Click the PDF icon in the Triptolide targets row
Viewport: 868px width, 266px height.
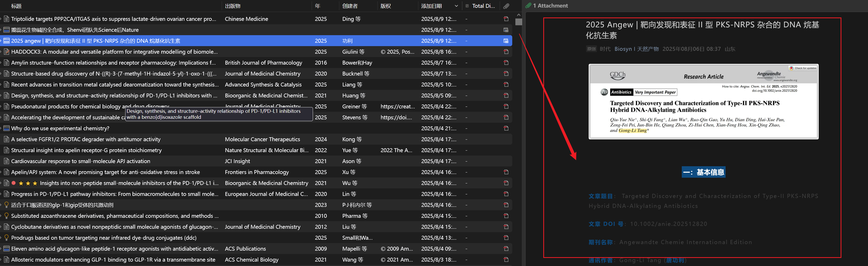click(x=506, y=19)
